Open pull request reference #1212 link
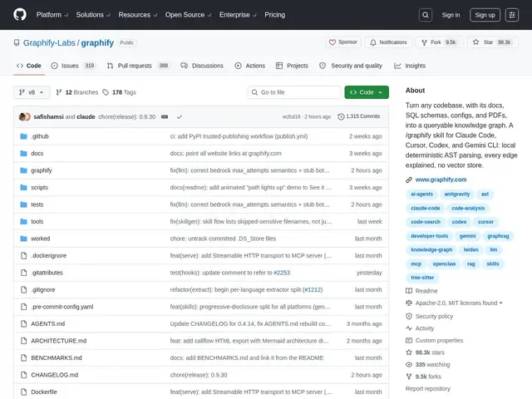Image resolution: width=532 pixels, height=399 pixels. click(313, 290)
